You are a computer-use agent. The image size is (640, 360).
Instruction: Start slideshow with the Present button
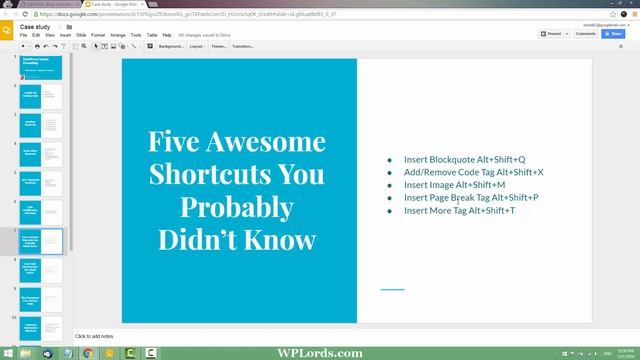point(551,34)
